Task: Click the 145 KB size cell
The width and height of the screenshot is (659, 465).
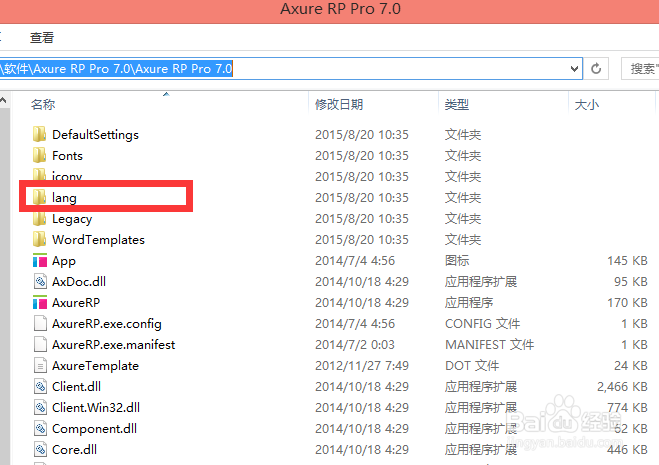Action: click(x=627, y=261)
